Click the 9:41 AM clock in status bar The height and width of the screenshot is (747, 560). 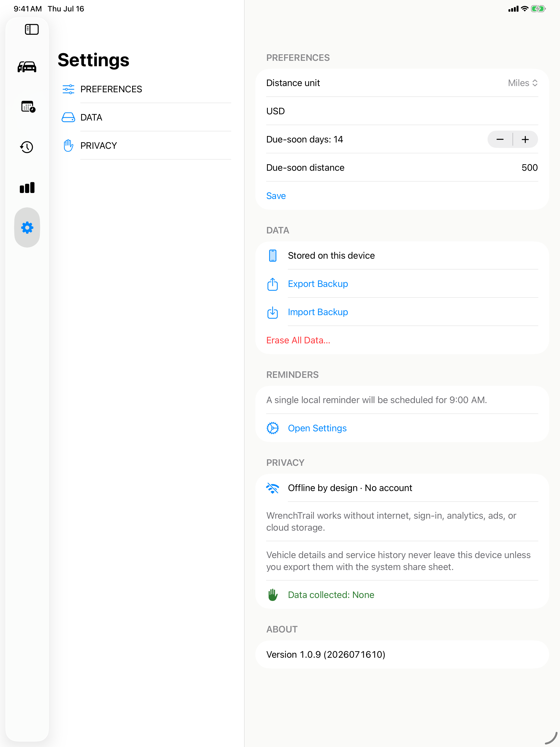28,9
